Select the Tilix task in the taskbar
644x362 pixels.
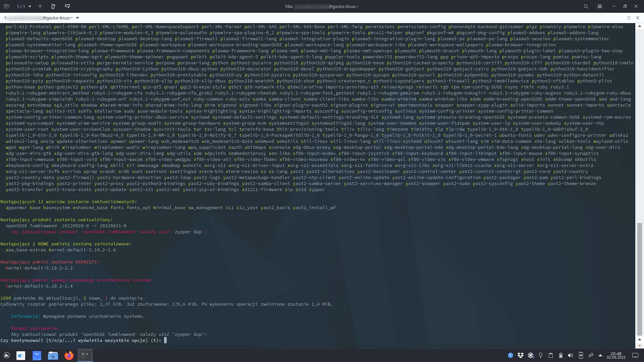(x=85, y=355)
